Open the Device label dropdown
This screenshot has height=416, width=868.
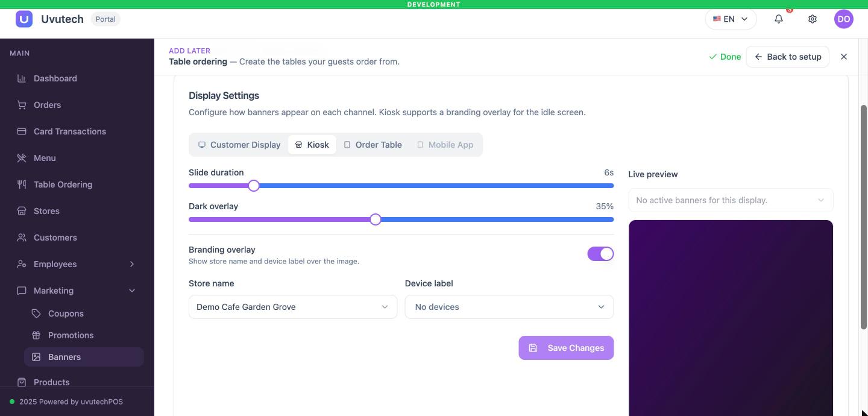point(509,307)
